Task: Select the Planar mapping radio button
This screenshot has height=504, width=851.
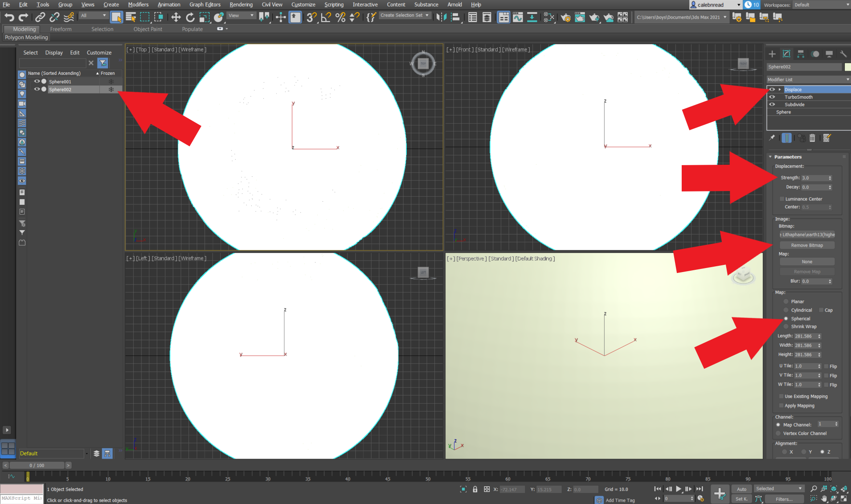Action: (786, 301)
